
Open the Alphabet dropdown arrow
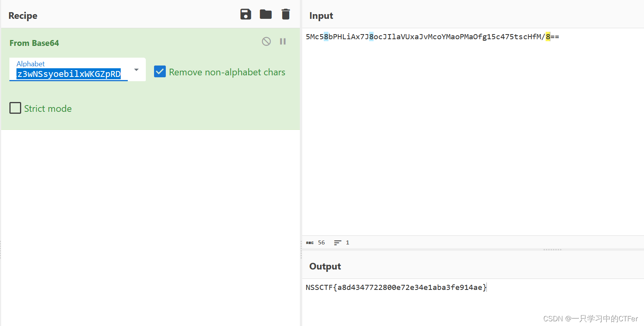click(x=136, y=70)
